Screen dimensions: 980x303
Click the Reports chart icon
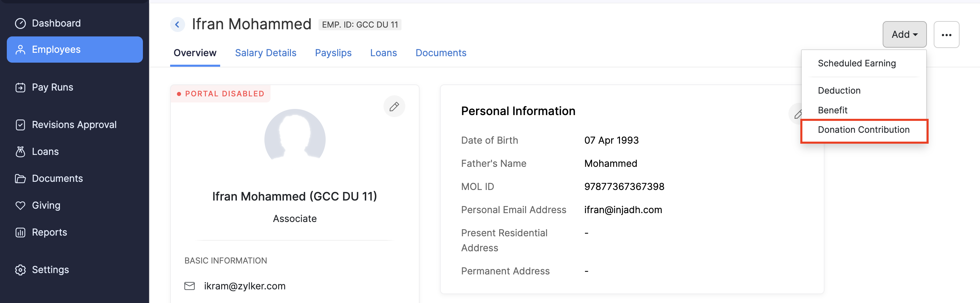[20, 233]
